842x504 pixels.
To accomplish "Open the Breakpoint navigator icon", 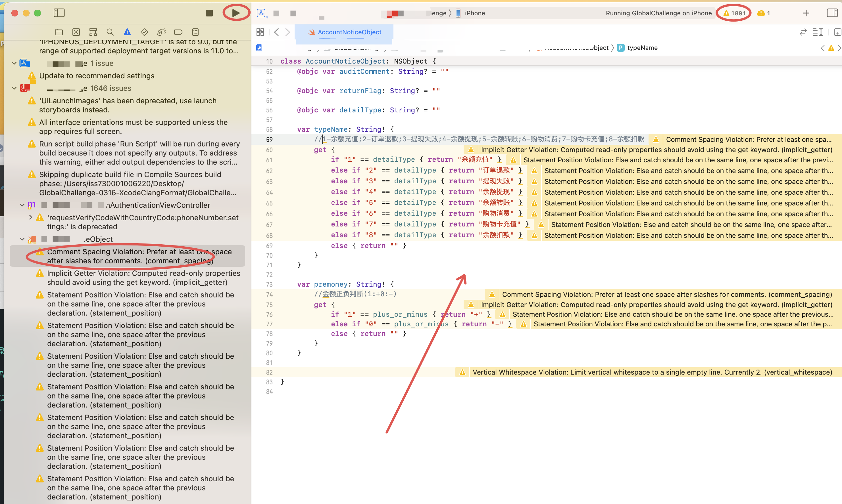I will coord(178,32).
